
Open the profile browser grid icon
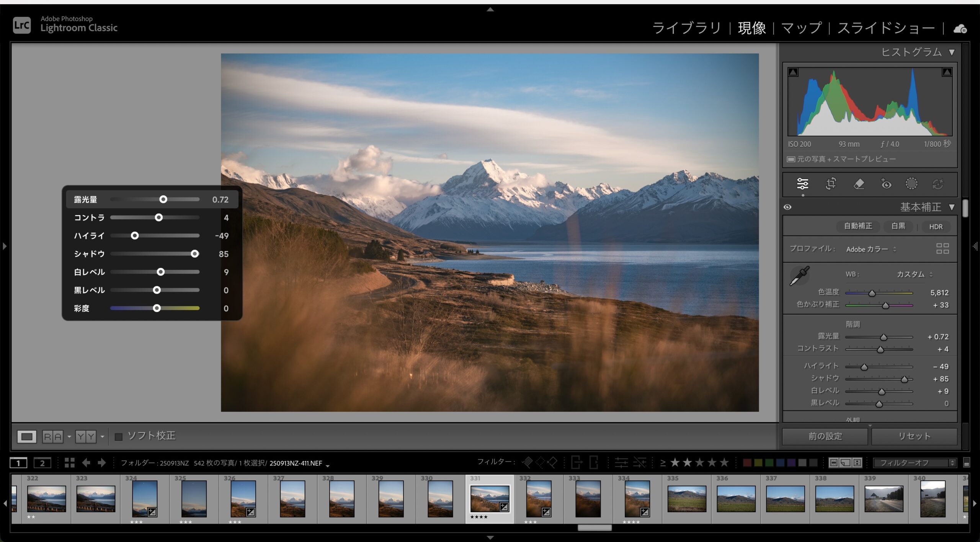pos(942,249)
